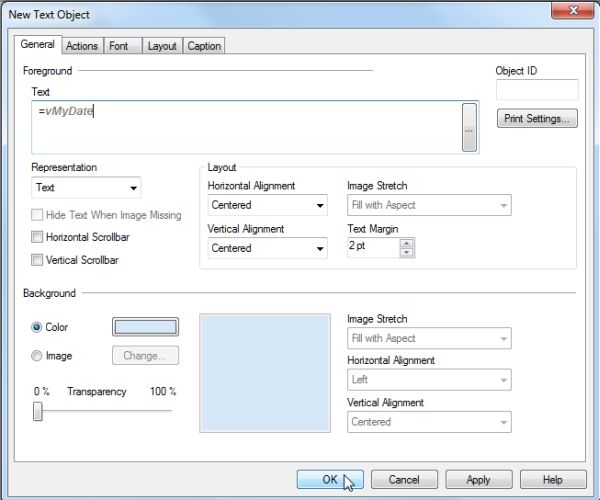Viewport: 600px width, 500px height.
Task: Open the expression editor ellipsis button
Action: (x=469, y=127)
